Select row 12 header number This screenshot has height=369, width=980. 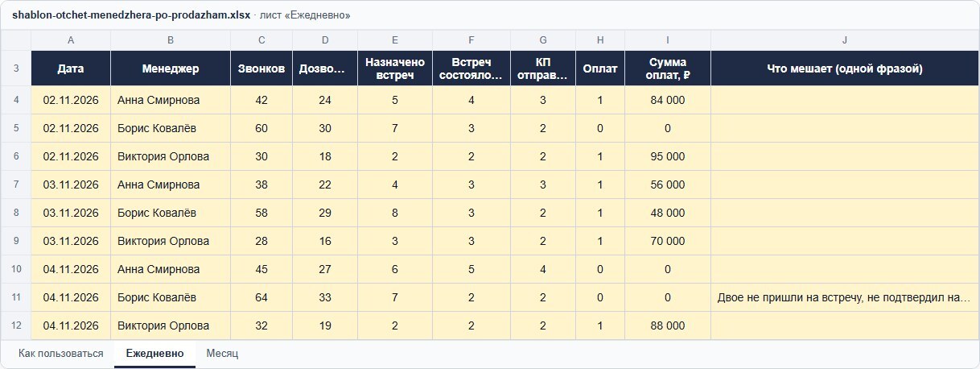[x=16, y=325]
